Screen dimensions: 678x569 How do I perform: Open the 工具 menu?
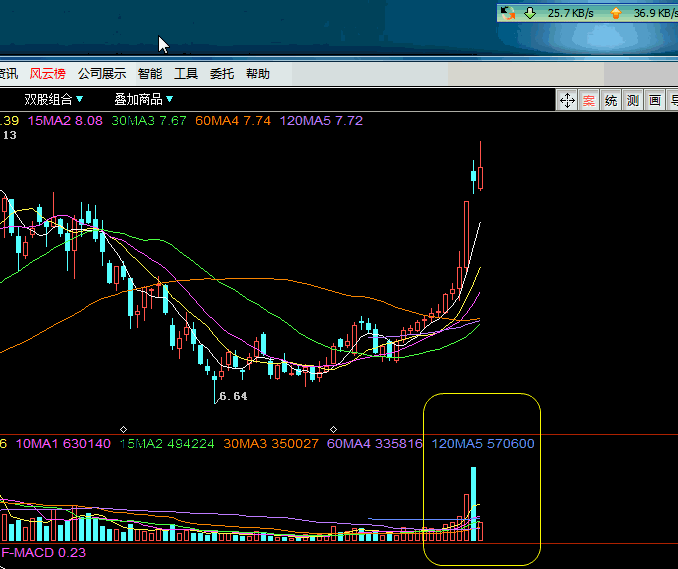(x=185, y=74)
